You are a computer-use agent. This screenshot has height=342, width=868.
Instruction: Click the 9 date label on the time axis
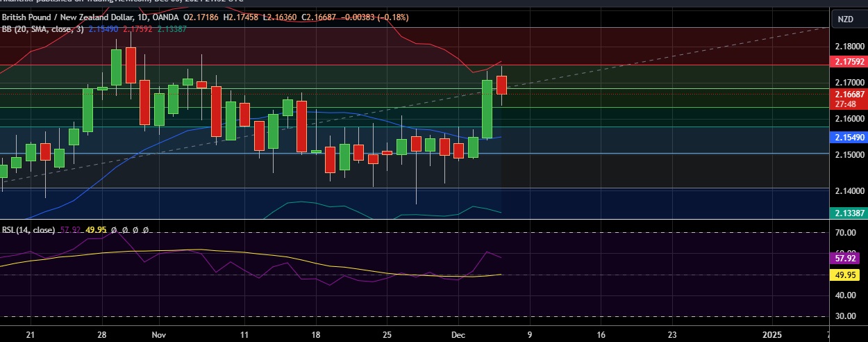pos(529,334)
